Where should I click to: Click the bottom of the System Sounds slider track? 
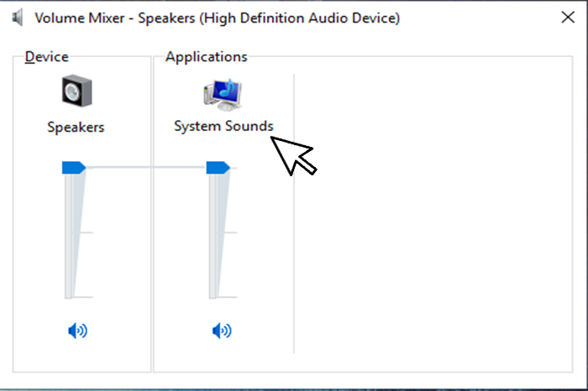(x=214, y=294)
